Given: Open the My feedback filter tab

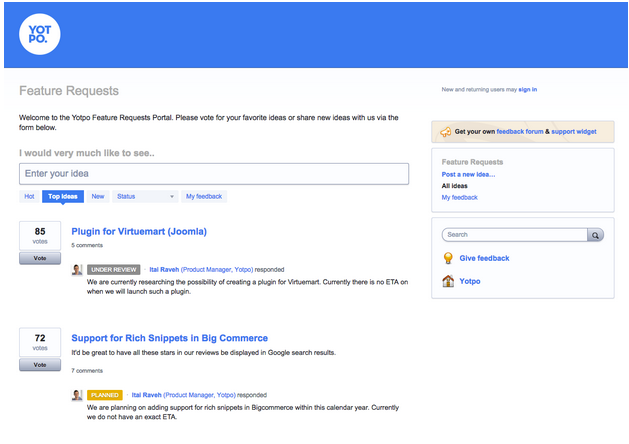Looking at the screenshot, I should pos(204,197).
